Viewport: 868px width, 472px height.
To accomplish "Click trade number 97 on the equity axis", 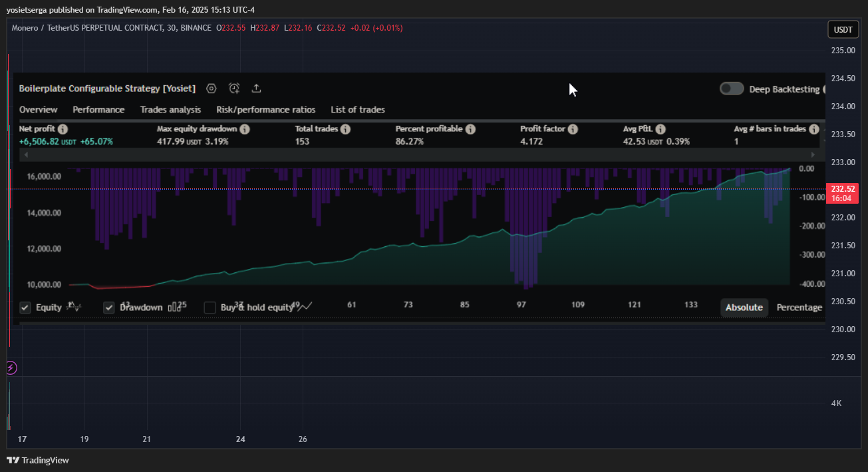I will coord(521,305).
